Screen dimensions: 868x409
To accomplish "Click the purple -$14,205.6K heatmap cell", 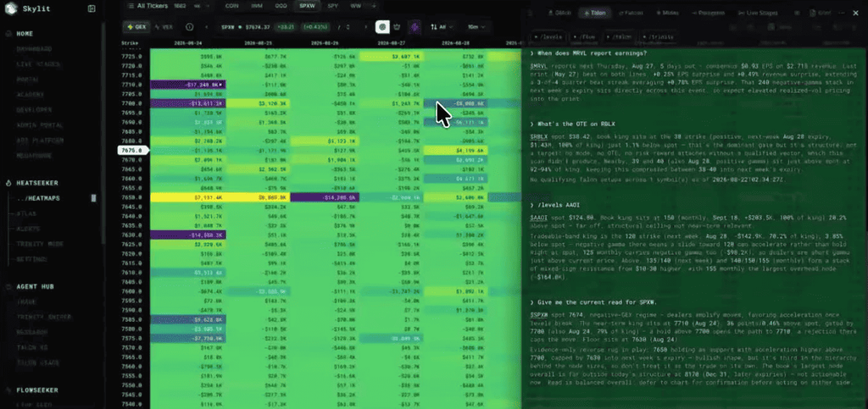I will point(324,197).
